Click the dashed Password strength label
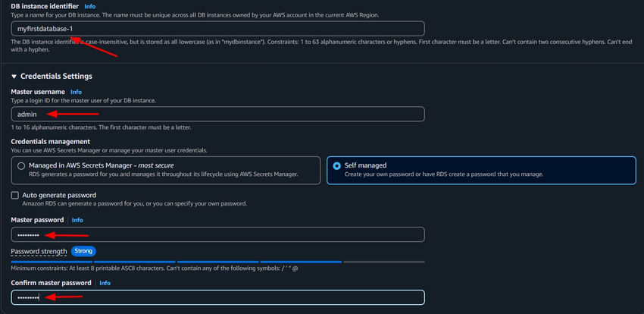Screen dimensions: 644x314 [x=39, y=251]
